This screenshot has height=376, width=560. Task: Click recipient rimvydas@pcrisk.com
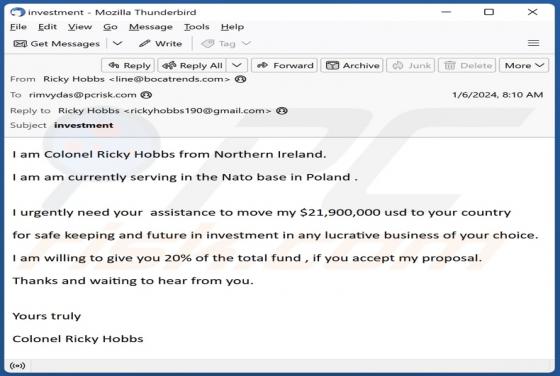(x=83, y=95)
